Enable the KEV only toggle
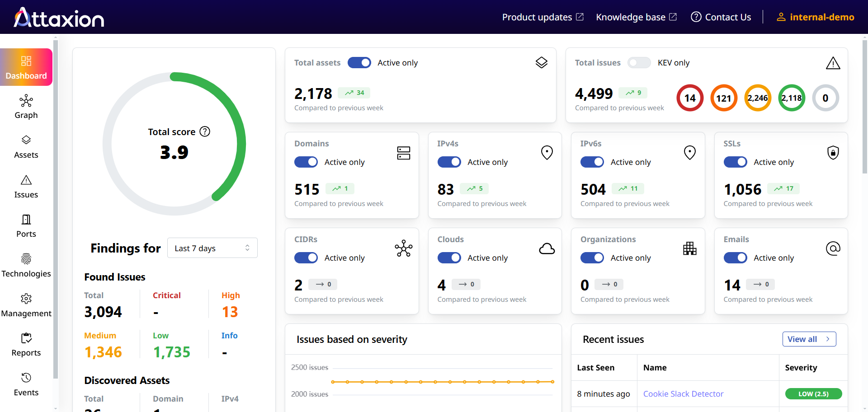Screen dimensions: 868x412 click(x=639, y=63)
